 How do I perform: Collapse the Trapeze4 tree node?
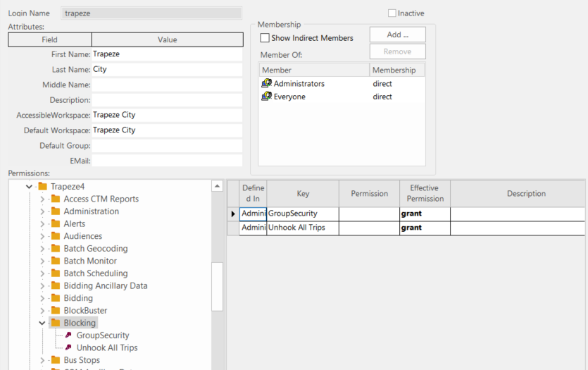[x=29, y=186]
